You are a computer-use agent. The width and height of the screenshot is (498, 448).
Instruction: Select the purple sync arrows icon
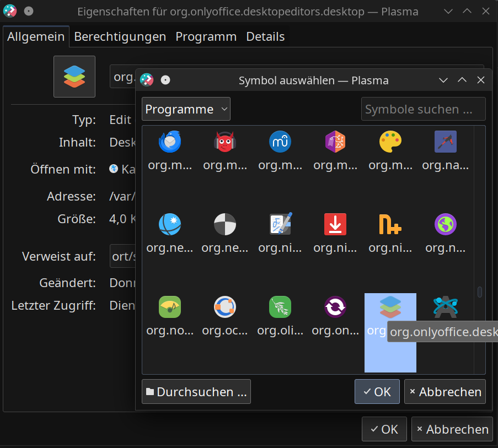tap(335, 307)
